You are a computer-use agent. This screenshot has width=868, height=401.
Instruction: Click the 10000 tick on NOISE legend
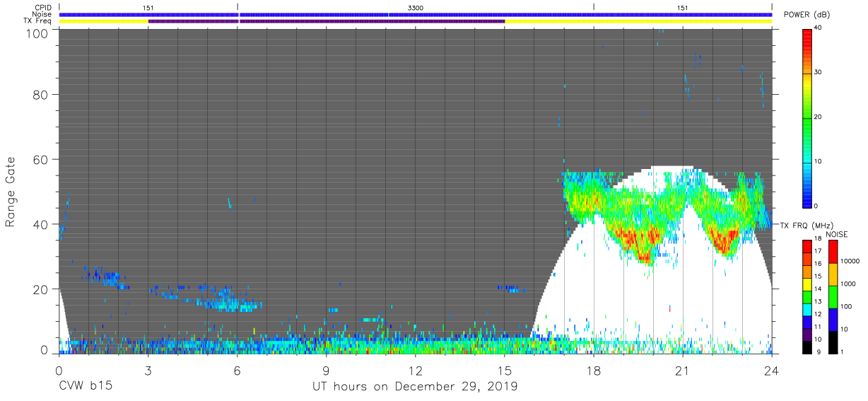click(852, 262)
